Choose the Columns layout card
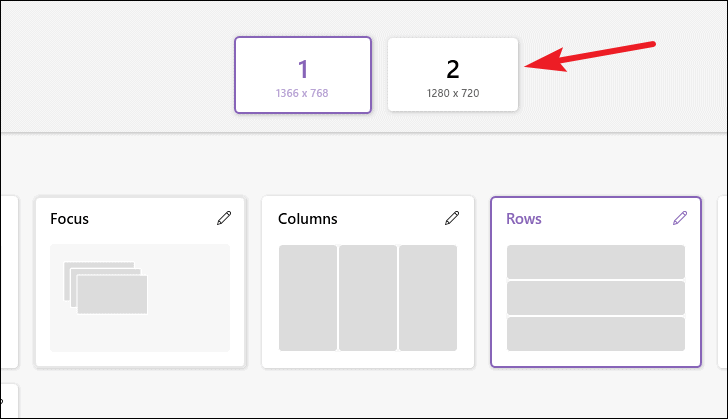Screen dimensions: 728x419 (368, 282)
